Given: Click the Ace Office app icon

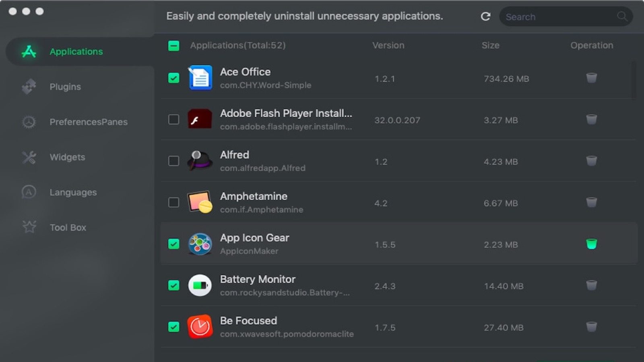Looking at the screenshot, I should pyautogui.click(x=200, y=78).
